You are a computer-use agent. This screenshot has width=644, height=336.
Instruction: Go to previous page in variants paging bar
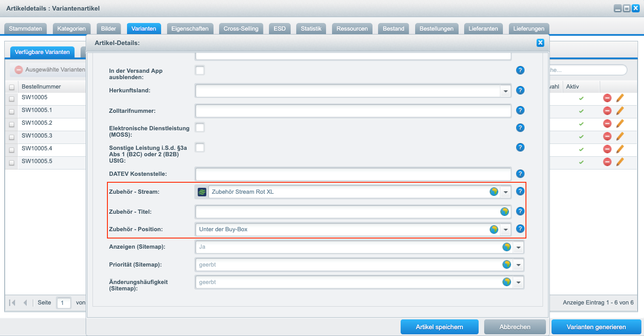tap(25, 303)
